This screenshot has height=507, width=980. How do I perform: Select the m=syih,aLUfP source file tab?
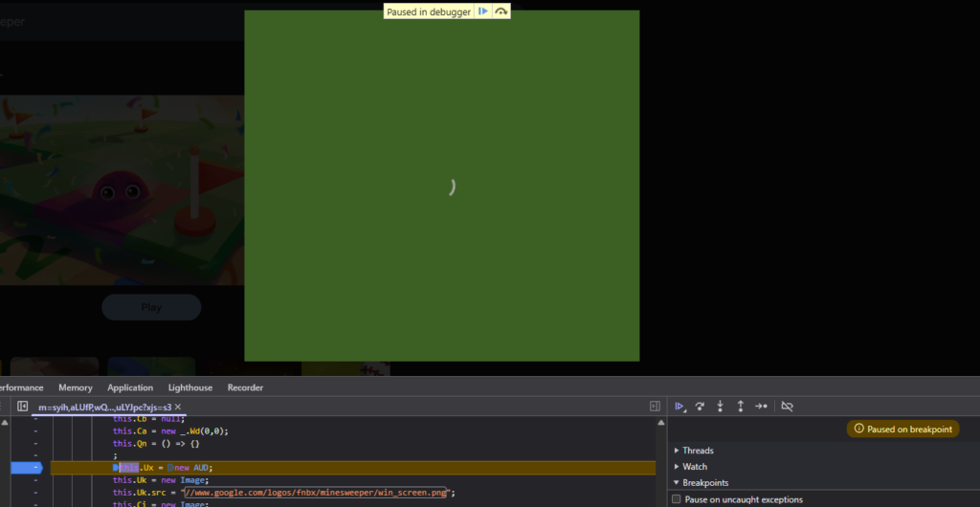coord(104,408)
